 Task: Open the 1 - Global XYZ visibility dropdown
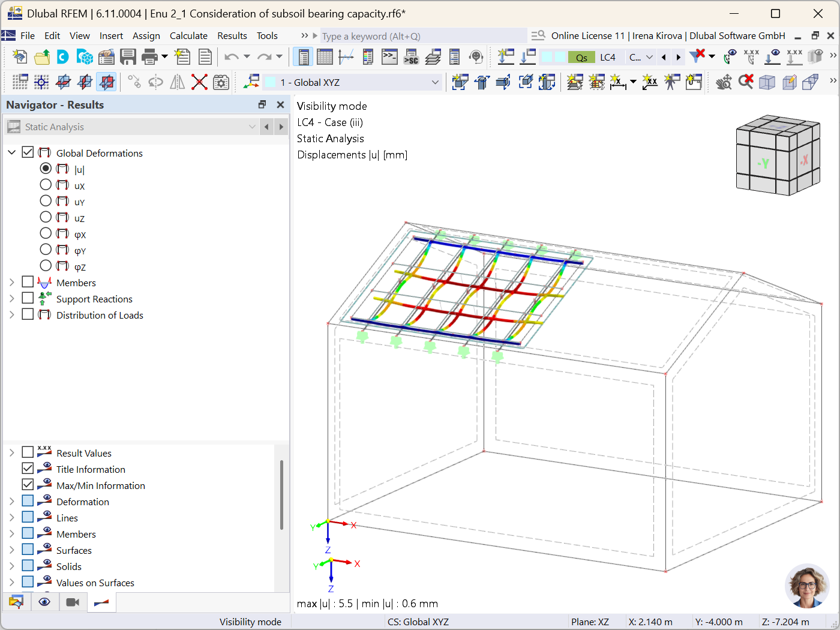tap(436, 82)
